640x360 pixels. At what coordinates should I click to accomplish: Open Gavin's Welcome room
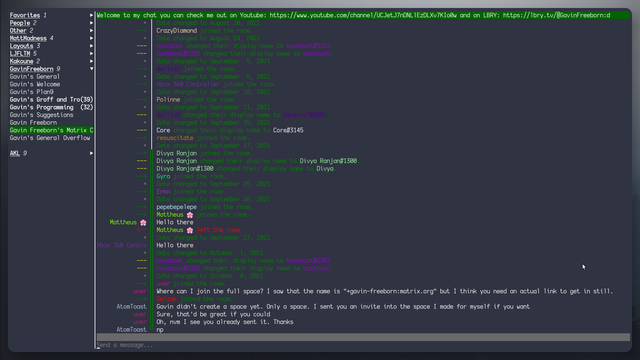35,84
